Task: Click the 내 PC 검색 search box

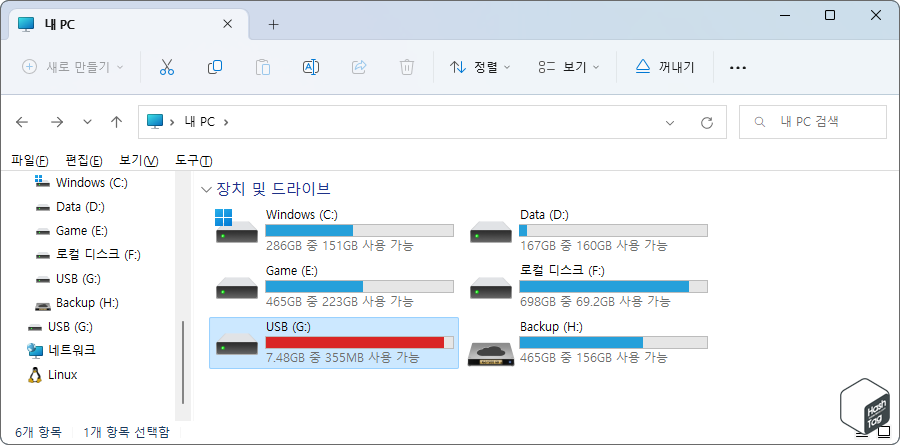Action: (813, 122)
